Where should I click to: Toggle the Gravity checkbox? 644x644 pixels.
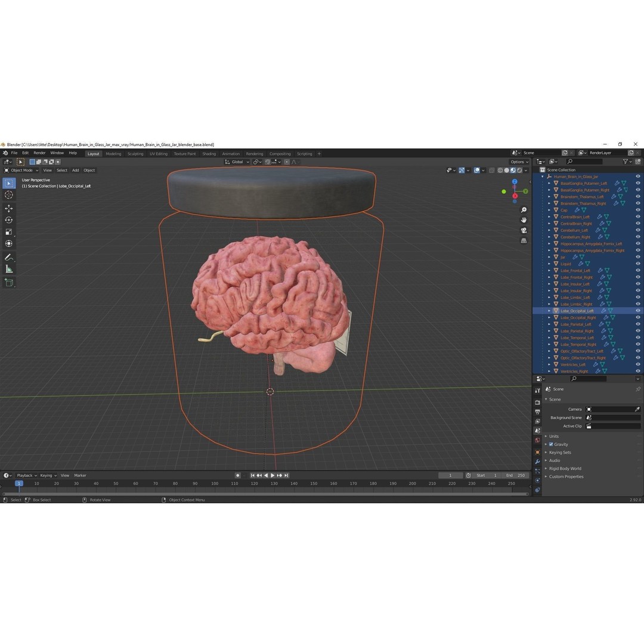click(x=551, y=444)
